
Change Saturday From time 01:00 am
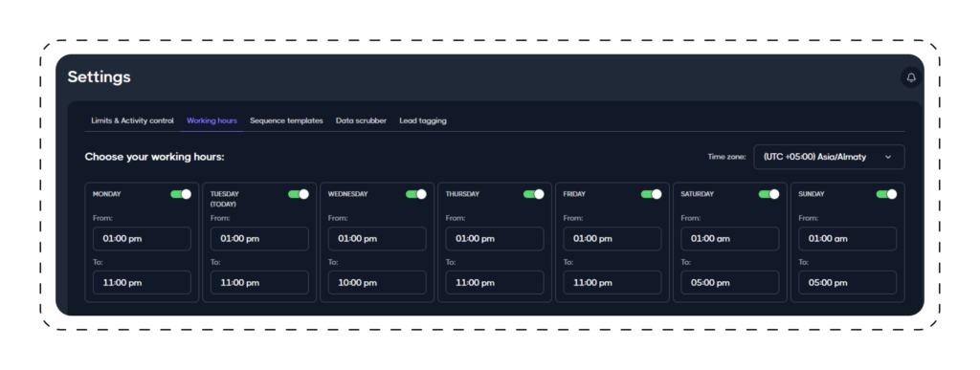pos(730,238)
